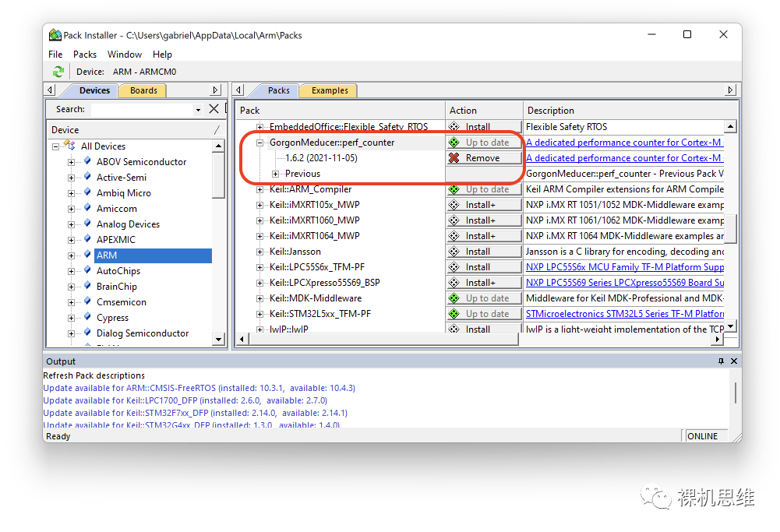This screenshot has height=532, width=780.
Task: Collapse the All Devices tree root
Action: (56, 146)
